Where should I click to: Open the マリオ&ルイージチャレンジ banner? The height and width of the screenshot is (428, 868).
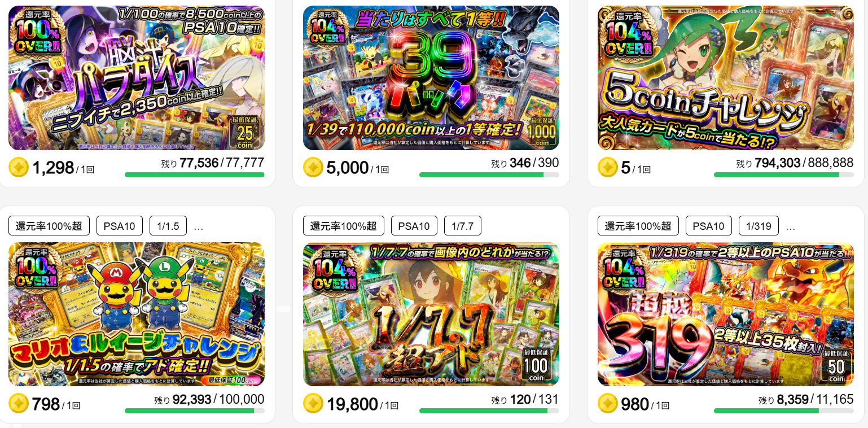(x=137, y=315)
